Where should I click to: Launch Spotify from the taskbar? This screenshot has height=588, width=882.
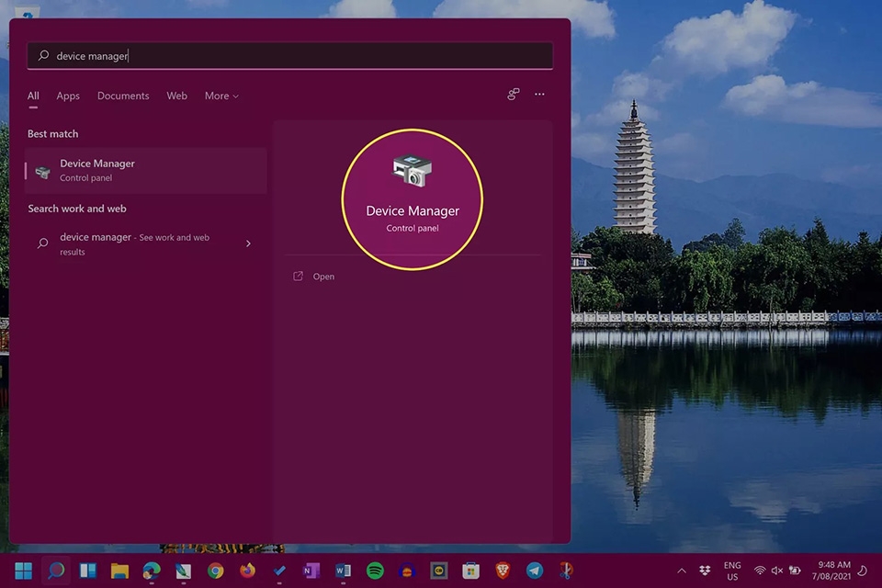point(374,571)
